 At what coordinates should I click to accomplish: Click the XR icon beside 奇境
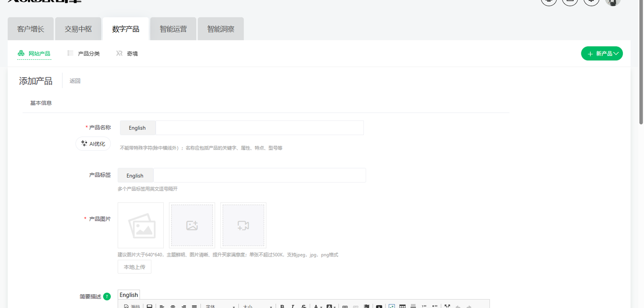coord(119,53)
